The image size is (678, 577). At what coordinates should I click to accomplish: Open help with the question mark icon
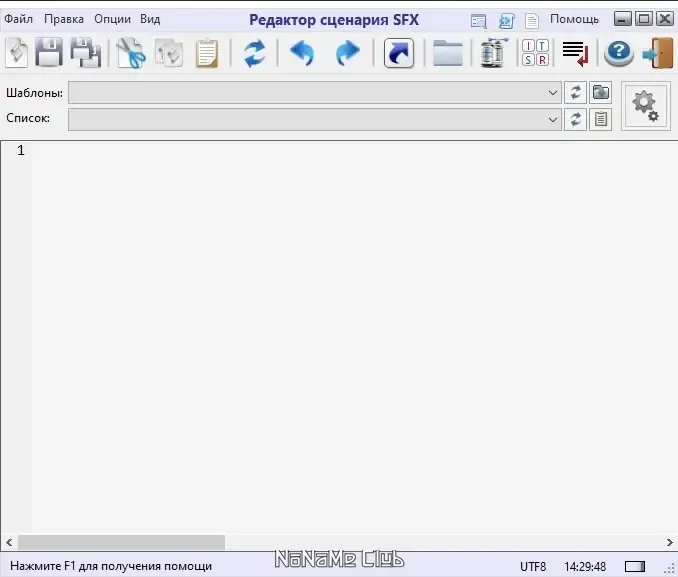(x=619, y=53)
